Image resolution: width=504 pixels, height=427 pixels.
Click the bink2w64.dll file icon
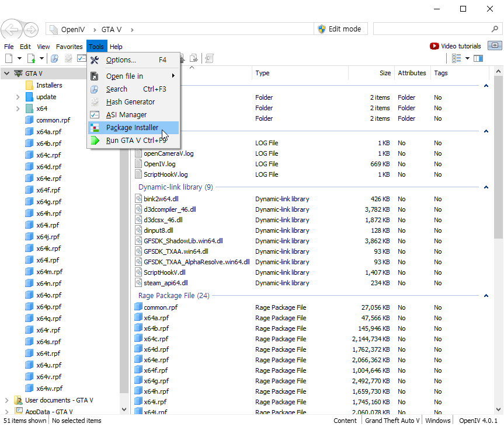tap(138, 199)
